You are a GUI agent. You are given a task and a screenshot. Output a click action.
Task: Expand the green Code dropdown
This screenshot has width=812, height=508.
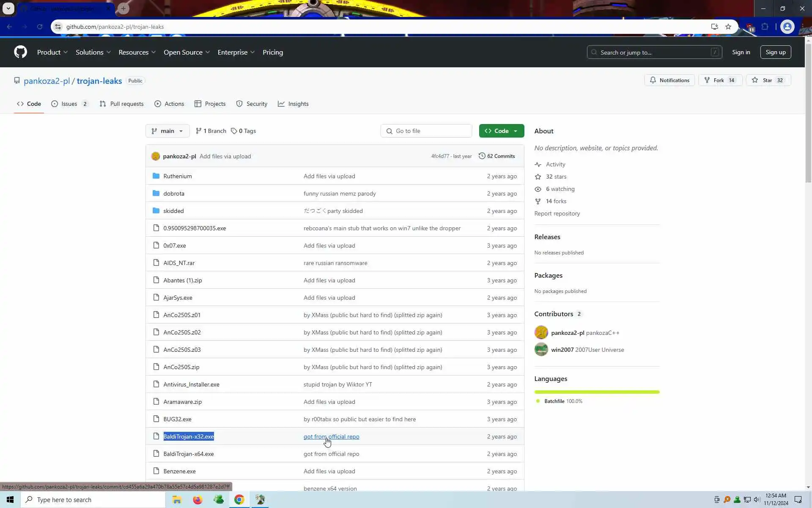coord(501,131)
